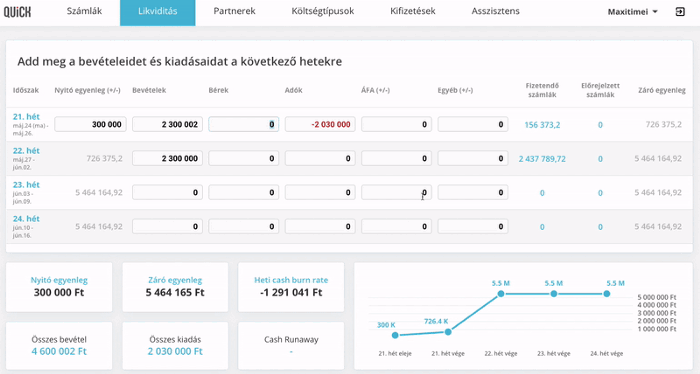Open 22. hét forecasted invoices 0 link
Image resolution: width=700 pixels, height=374 pixels.
(600, 159)
